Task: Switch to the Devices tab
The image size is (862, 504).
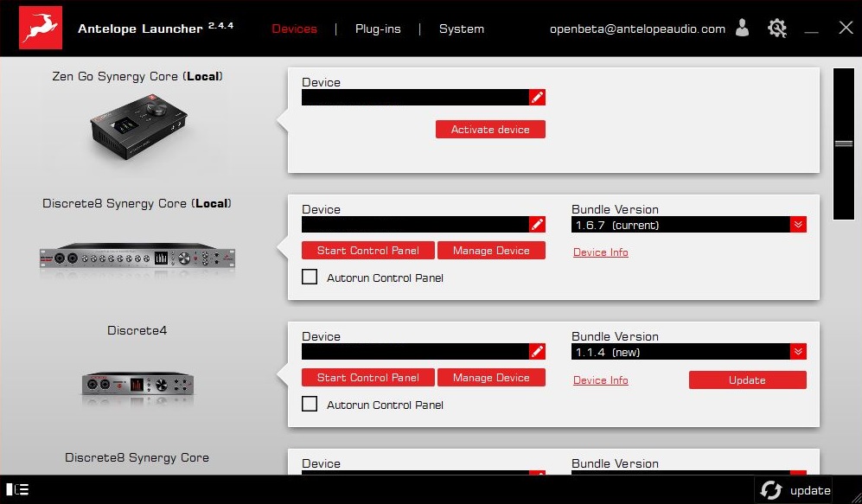Action: [x=294, y=29]
